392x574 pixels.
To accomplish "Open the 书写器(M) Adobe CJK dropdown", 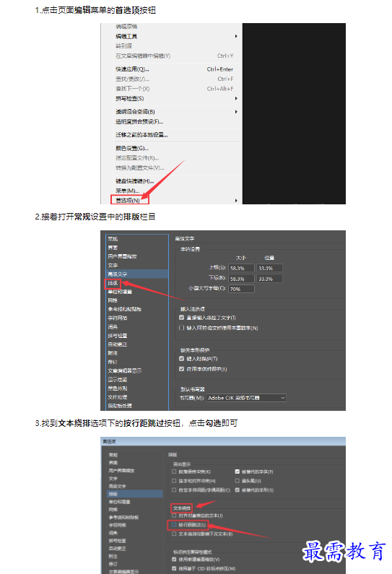I will pos(246,398).
